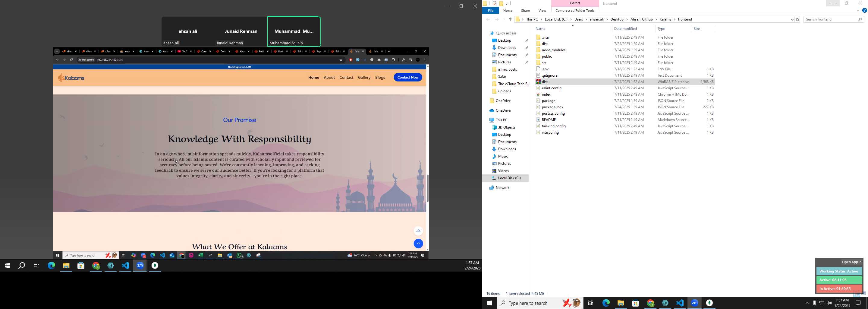Expand the File Explorer ribbon chevron
The height and width of the screenshot is (309, 868).
point(858,11)
